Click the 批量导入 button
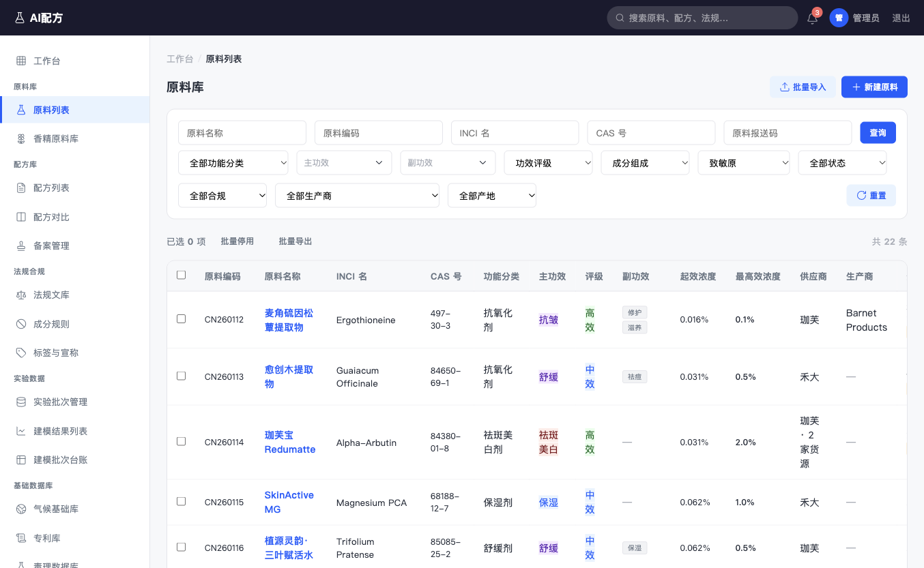 coord(803,87)
